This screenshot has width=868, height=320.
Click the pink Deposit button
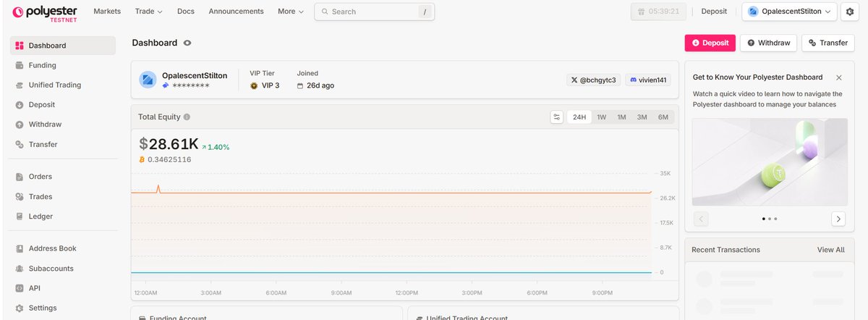point(710,43)
